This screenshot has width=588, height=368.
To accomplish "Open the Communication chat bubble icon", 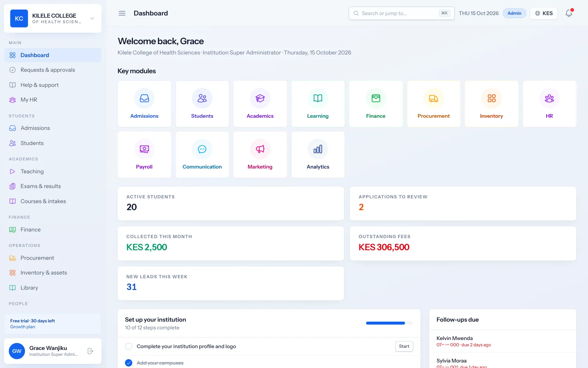I will tap(202, 149).
